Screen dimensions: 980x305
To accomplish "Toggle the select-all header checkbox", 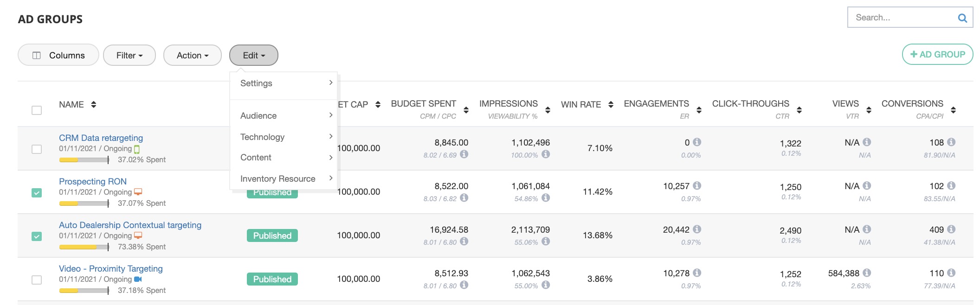I will tap(37, 110).
